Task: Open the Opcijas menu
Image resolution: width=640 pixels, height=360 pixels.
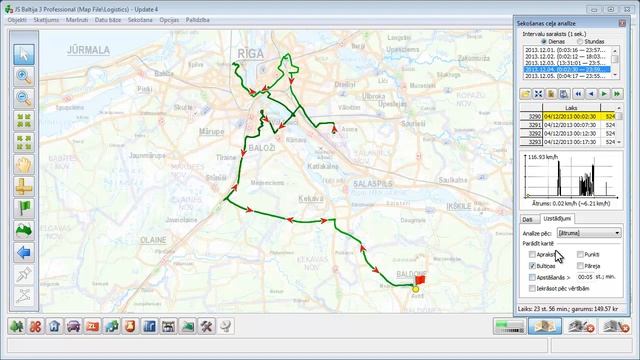Action: pyautogui.click(x=169, y=20)
